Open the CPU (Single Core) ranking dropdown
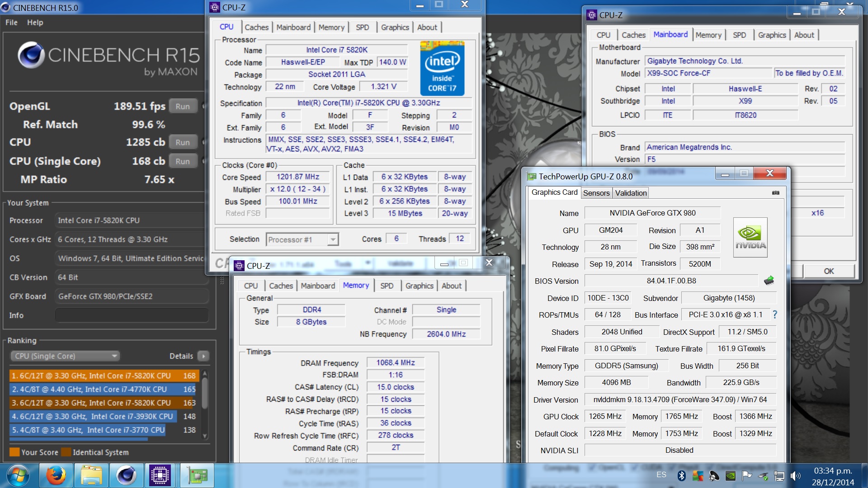 pyautogui.click(x=65, y=356)
